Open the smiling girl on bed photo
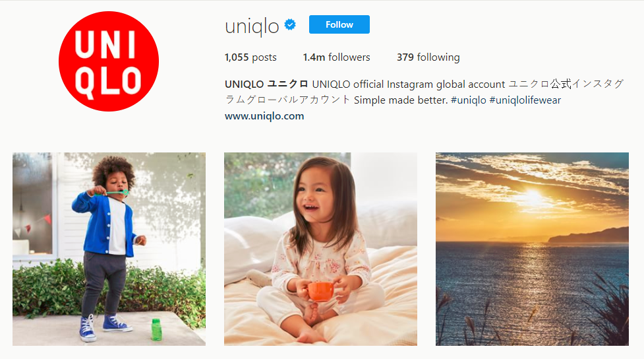644x359 pixels. pos(320,249)
